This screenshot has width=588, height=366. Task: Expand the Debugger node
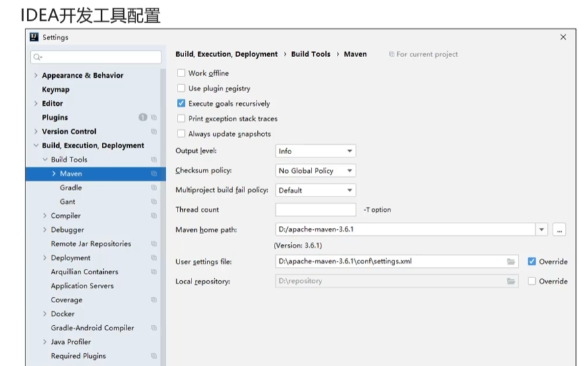click(45, 229)
